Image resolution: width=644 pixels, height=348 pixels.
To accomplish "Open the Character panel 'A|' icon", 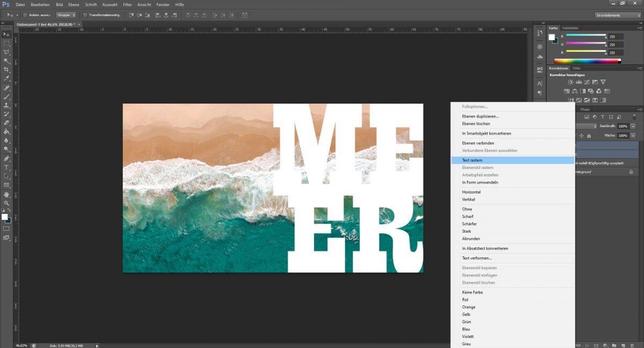I will (539, 83).
